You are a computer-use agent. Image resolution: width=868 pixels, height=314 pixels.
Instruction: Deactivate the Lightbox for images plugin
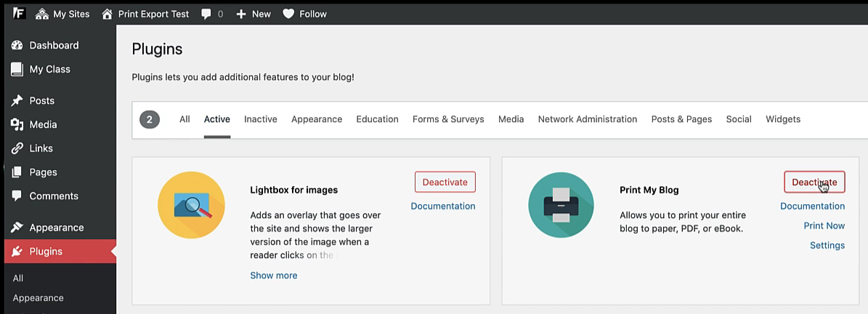tap(445, 182)
